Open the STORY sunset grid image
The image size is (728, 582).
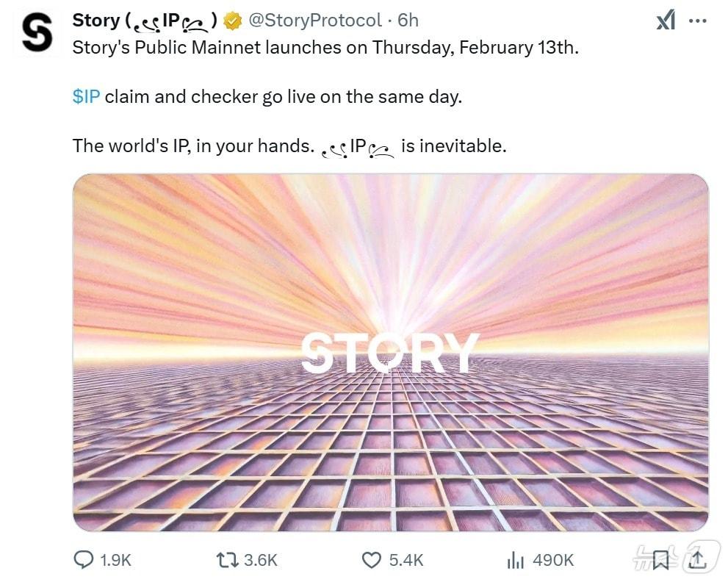390,352
